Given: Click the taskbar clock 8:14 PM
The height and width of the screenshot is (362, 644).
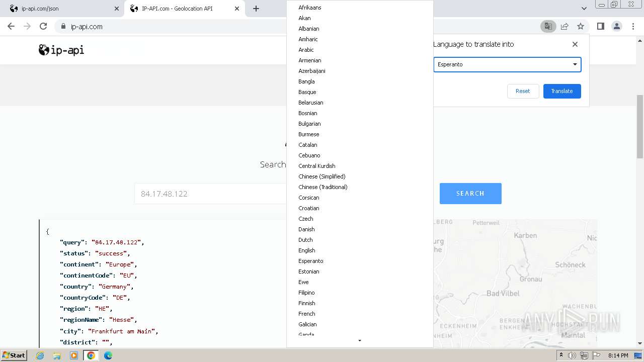Looking at the screenshot, I should (618, 355).
